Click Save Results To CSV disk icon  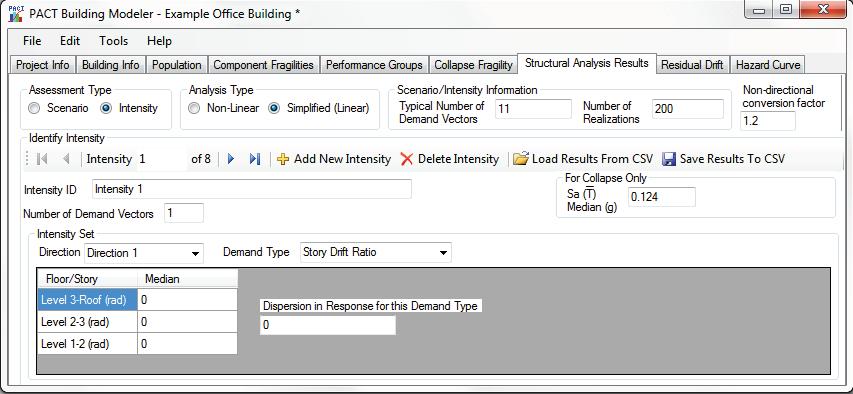(669, 159)
